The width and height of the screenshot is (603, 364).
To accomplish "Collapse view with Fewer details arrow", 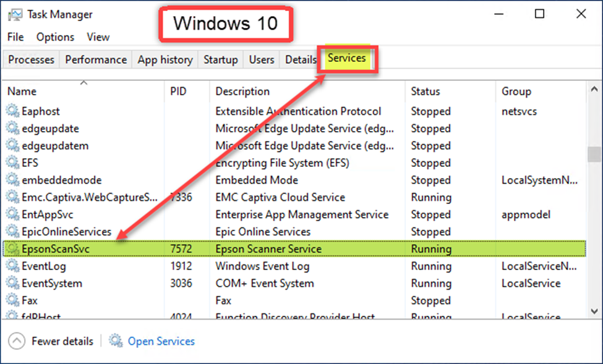I will (17, 341).
